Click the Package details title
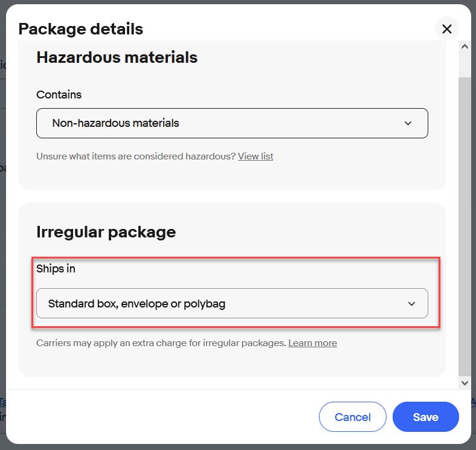The image size is (476, 450). point(81,28)
